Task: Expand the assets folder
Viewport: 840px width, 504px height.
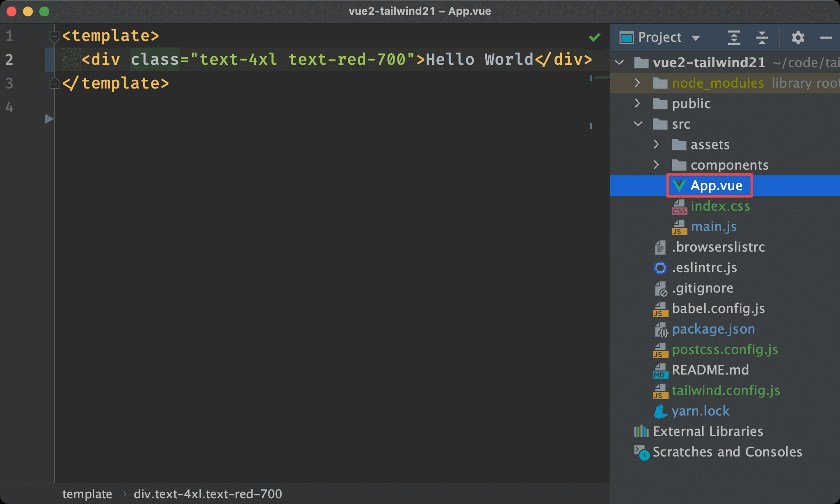Action: point(656,144)
